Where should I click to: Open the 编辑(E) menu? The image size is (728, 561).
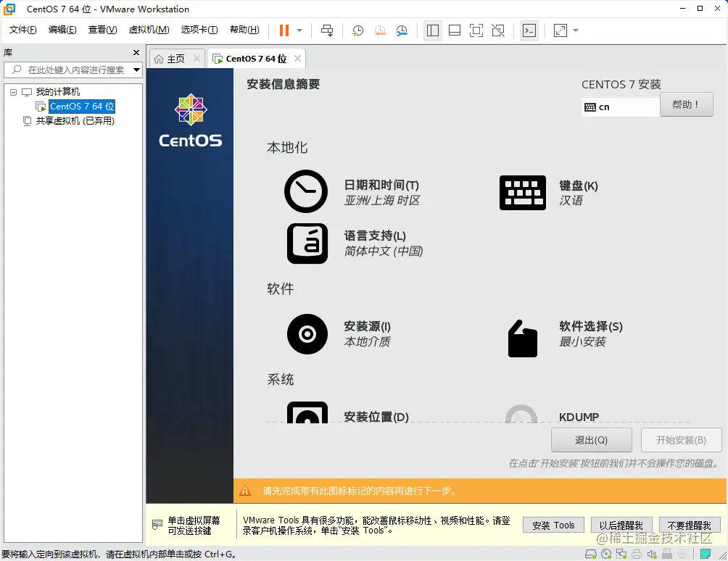tap(62, 30)
